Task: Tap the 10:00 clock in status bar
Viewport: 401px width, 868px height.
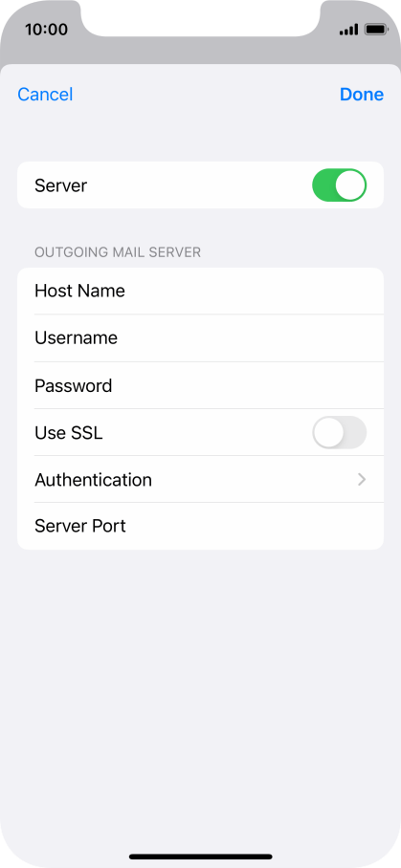Action: coord(46,30)
